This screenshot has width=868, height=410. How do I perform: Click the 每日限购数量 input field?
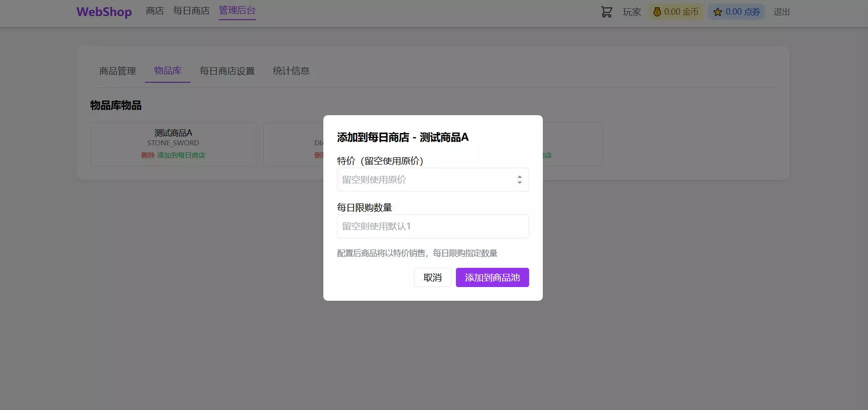click(x=433, y=226)
